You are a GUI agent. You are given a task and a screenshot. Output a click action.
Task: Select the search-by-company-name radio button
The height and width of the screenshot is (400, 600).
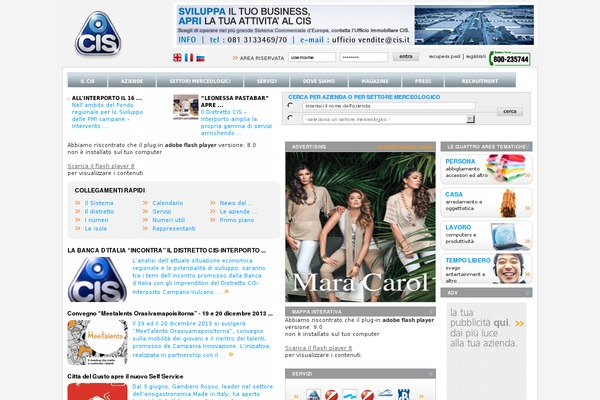coord(290,105)
